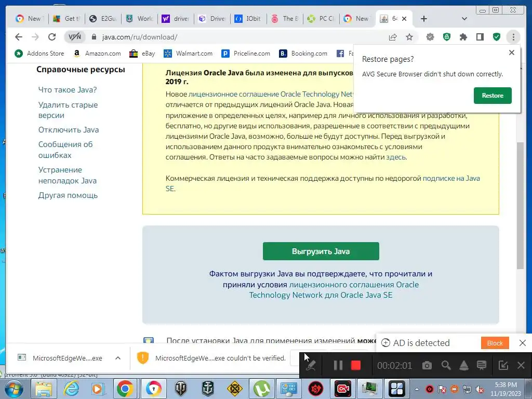Viewport: 532px width, 399px height.
Task: Pause the screen recording
Action: click(x=338, y=365)
